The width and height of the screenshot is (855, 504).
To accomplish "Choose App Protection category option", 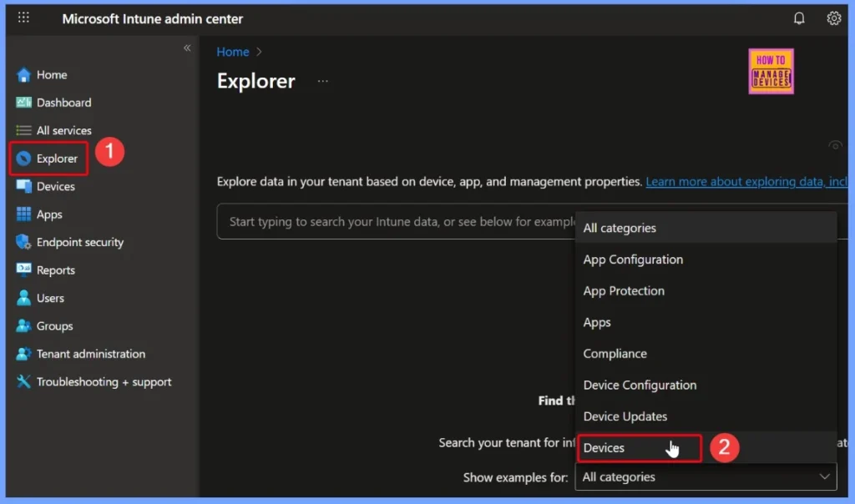I will 706,291.
